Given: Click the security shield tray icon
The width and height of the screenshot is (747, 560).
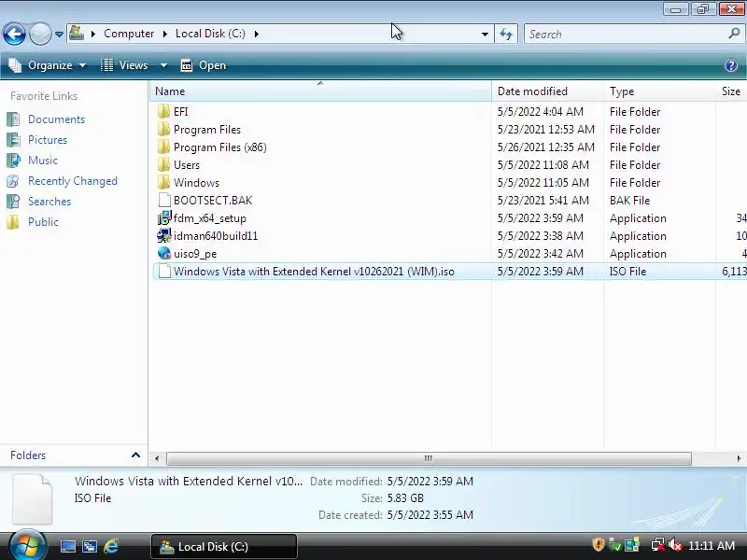Looking at the screenshot, I should [598, 545].
